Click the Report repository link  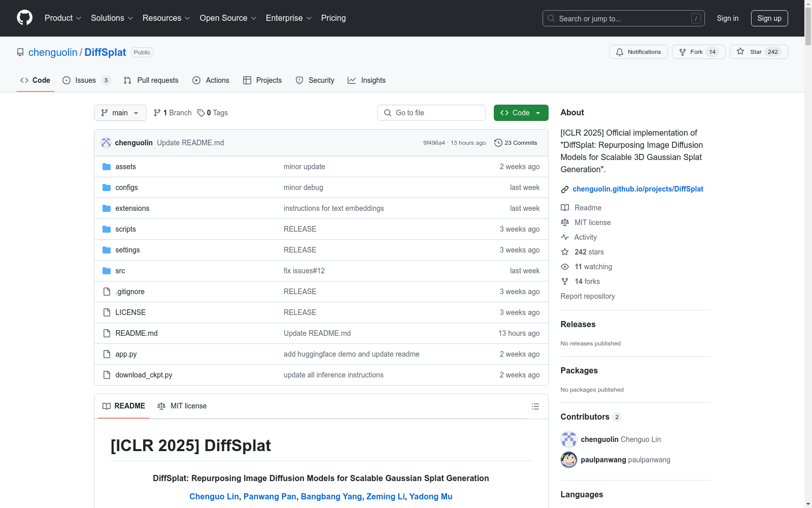pyautogui.click(x=588, y=296)
